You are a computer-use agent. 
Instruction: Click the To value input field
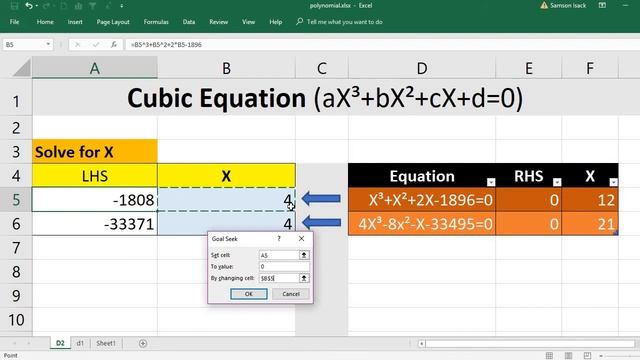point(284,267)
